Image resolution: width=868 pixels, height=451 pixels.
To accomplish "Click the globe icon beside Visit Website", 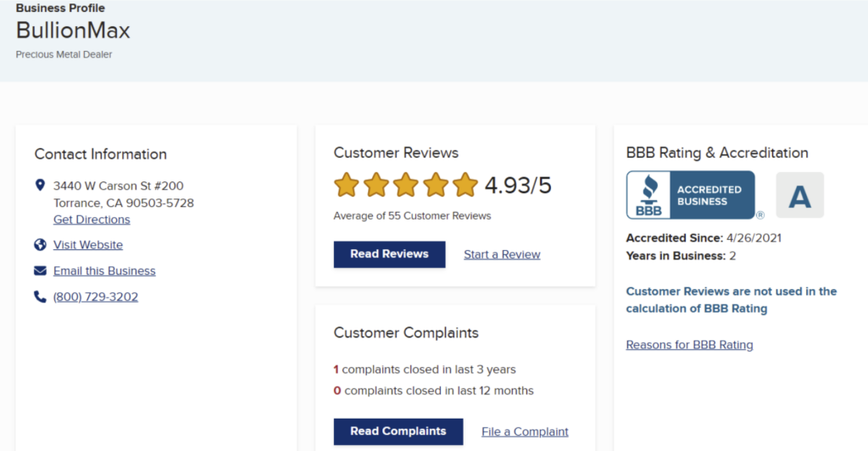I will (x=40, y=245).
